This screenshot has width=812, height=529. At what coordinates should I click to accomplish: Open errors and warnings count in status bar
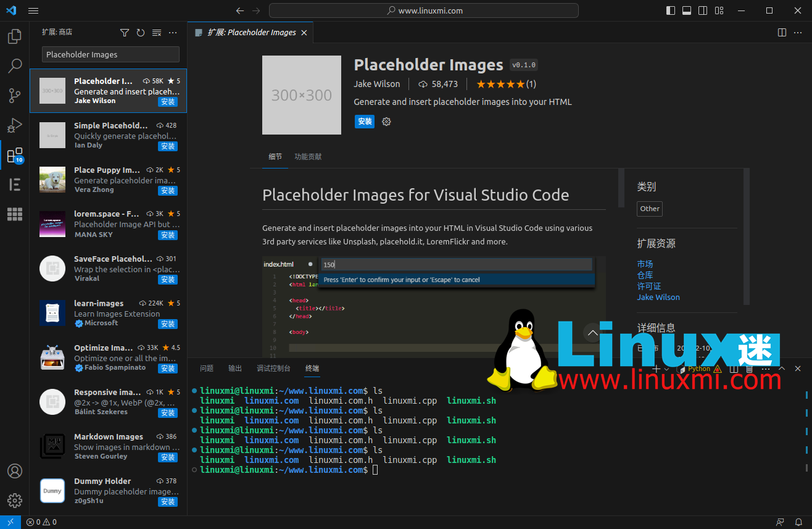click(41, 522)
